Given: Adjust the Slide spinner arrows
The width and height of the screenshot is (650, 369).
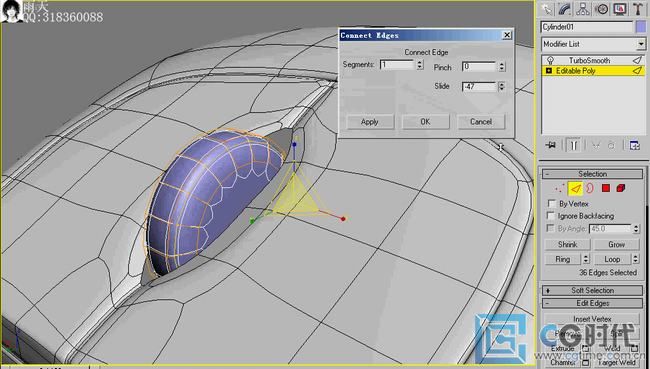Looking at the screenshot, I should pos(502,86).
